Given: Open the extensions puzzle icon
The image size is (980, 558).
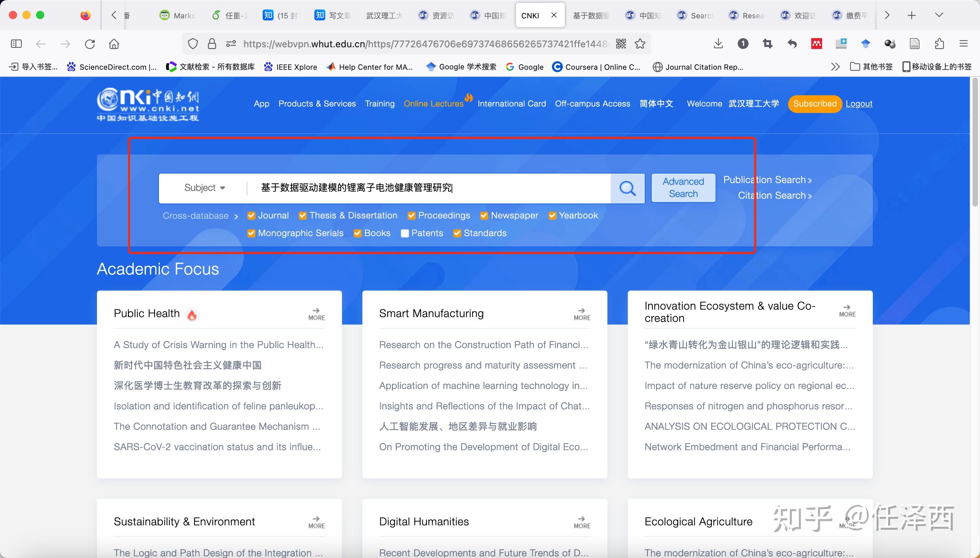Looking at the screenshot, I should [x=940, y=44].
